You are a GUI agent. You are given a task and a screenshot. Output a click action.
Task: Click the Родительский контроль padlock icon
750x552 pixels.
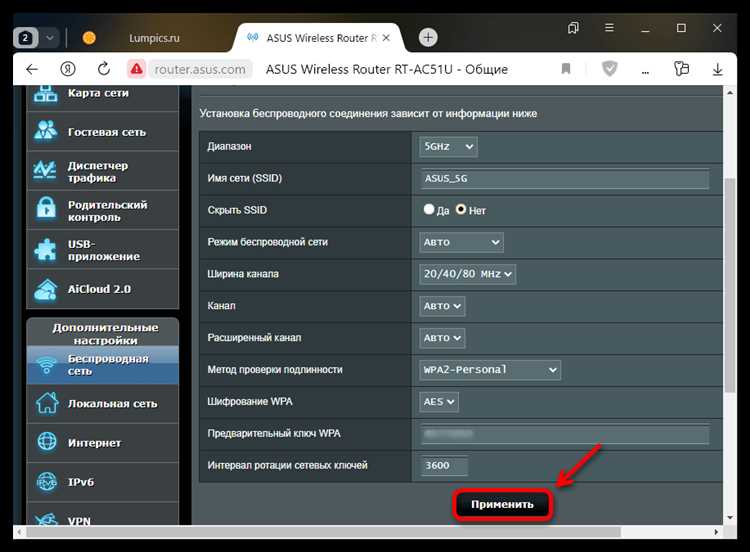pos(46,210)
